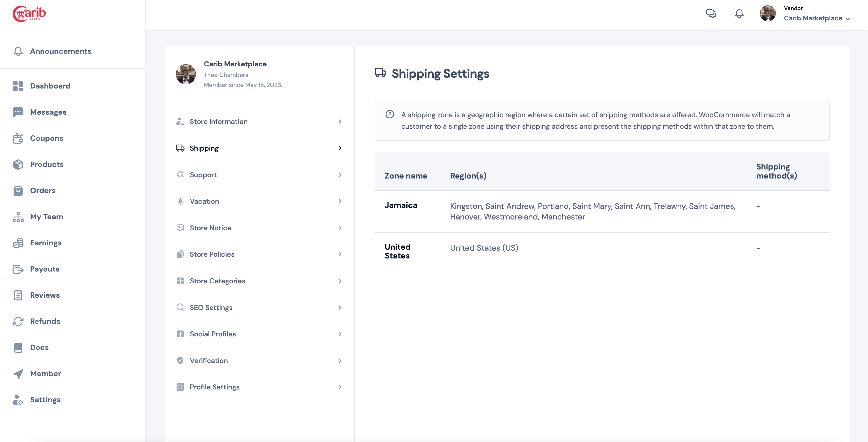Open the United States shipping zone
868x442 pixels.
398,251
